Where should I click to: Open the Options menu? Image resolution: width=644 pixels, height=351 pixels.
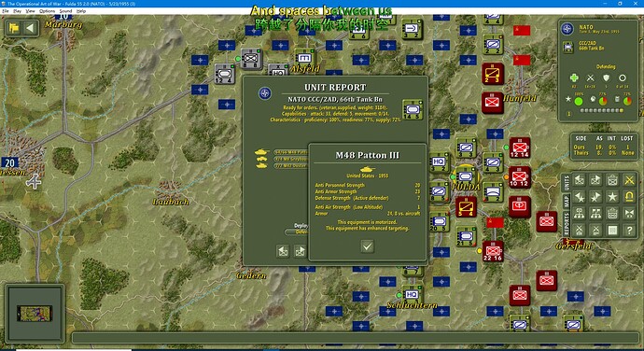(x=47, y=11)
